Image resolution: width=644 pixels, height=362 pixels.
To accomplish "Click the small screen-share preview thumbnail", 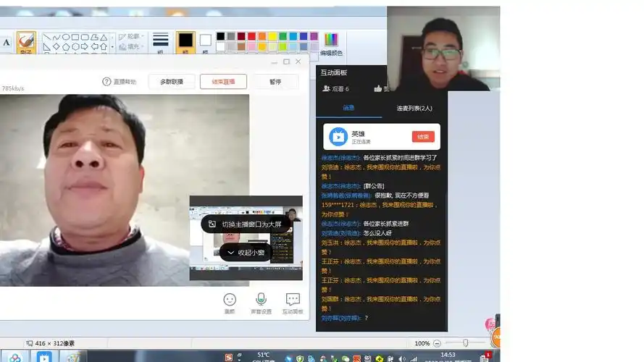I will [246, 238].
